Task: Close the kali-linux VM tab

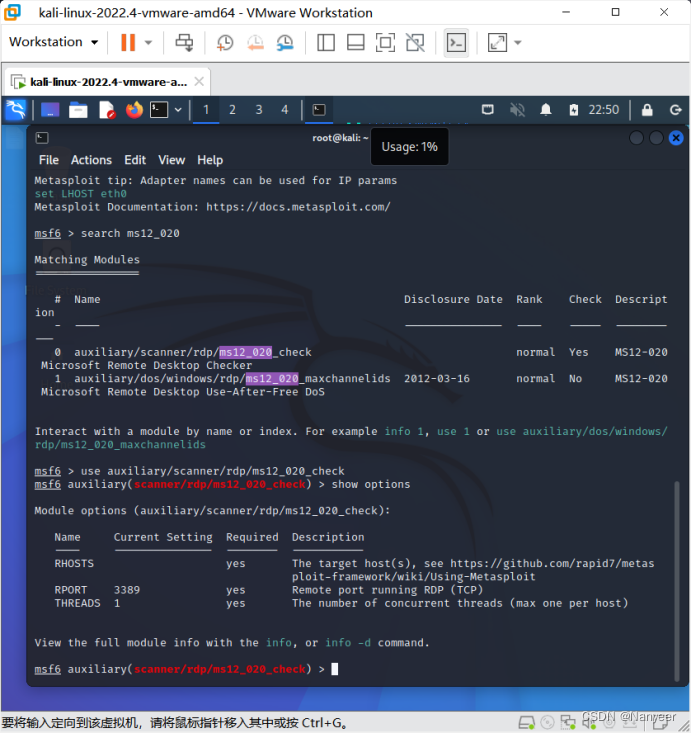Action: [x=199, y=82]
